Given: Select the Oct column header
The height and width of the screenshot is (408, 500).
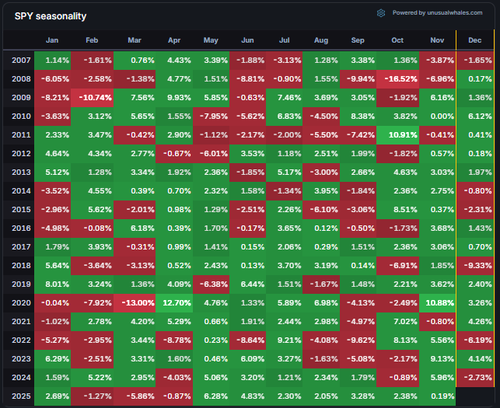Looking at the screenshot, I should [397, 40].
